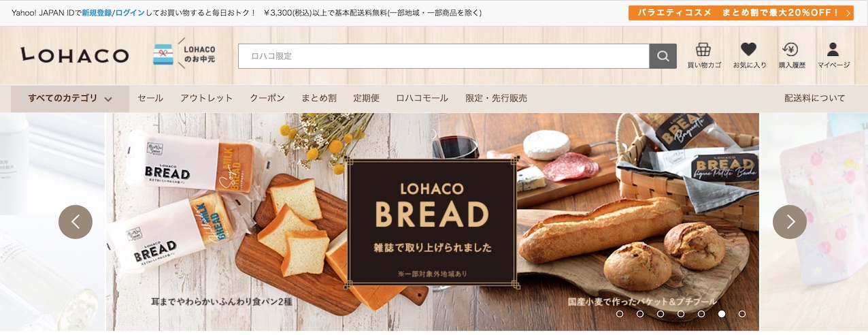Click the magnifier search button

(x=663, y=56)
